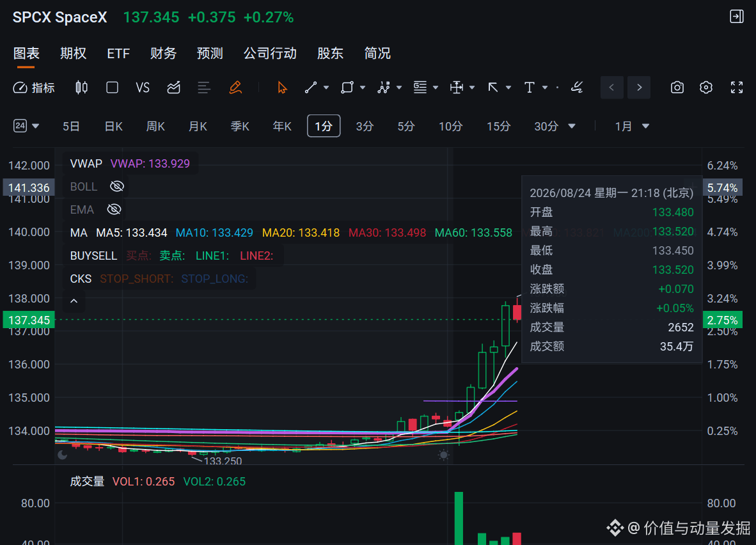
Task: Collapse the indicator legend list
Action: tap(74, 301)
